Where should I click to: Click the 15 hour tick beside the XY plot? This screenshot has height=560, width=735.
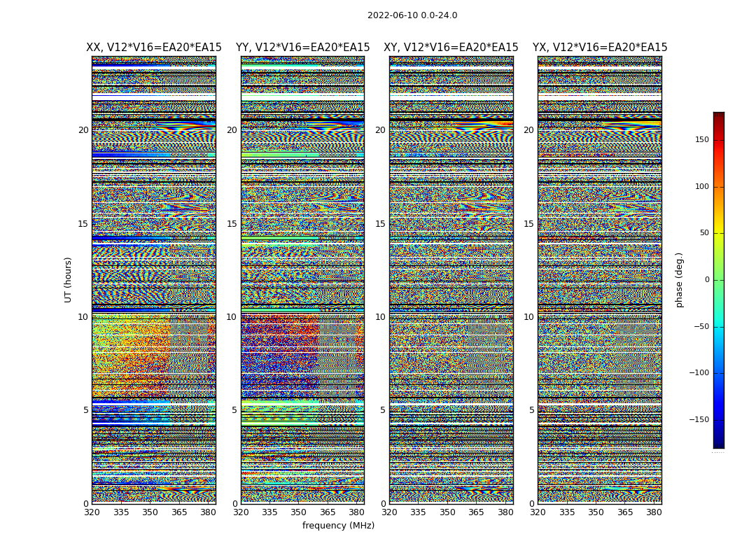pyautogui.click(x=381, y=223)
